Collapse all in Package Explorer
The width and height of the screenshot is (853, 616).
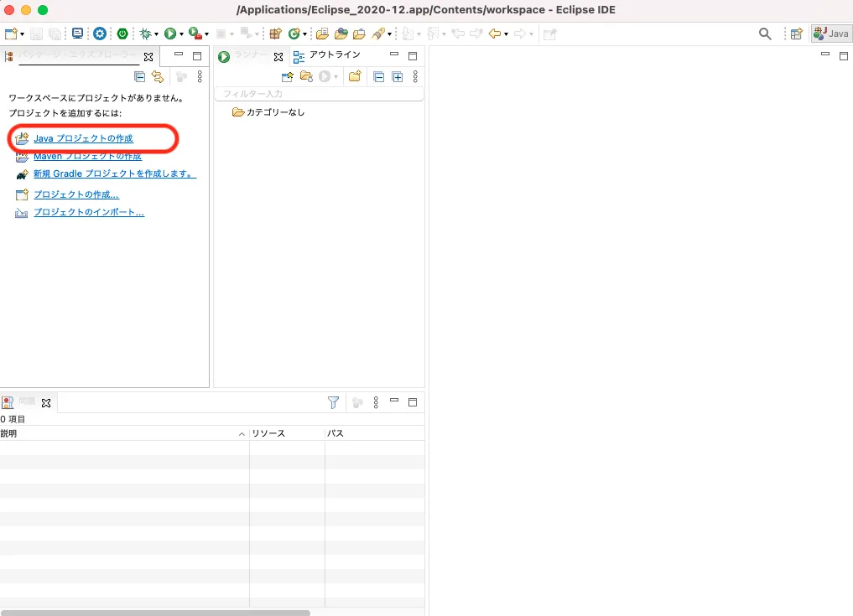140,76
